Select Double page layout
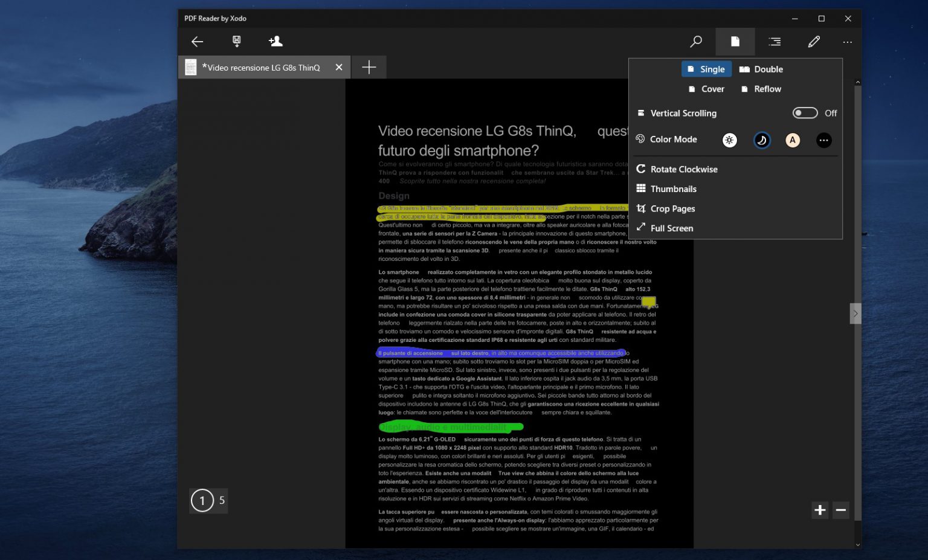 pyautogui.click(x=761, y=69)
